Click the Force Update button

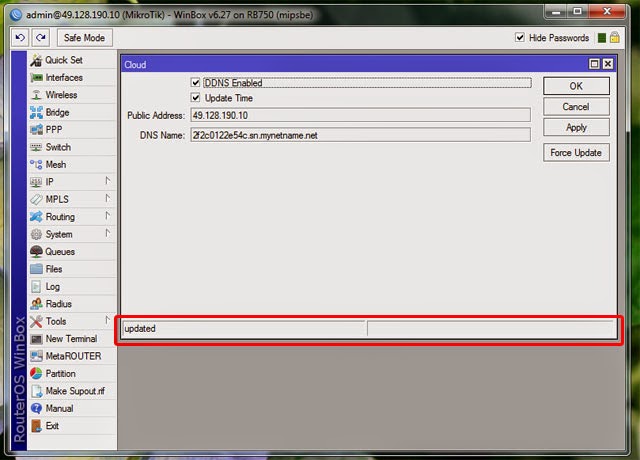pyautogui.click(x=576, y=153)
